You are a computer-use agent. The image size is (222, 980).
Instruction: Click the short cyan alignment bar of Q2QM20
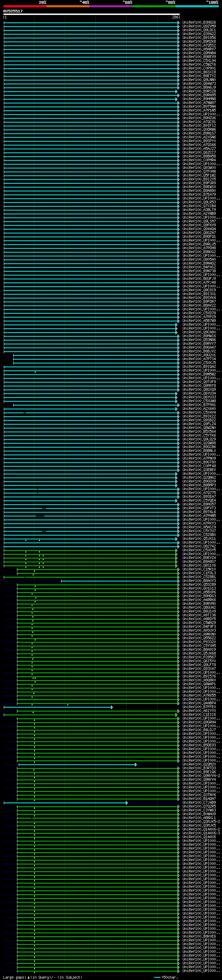pos(78,764)
